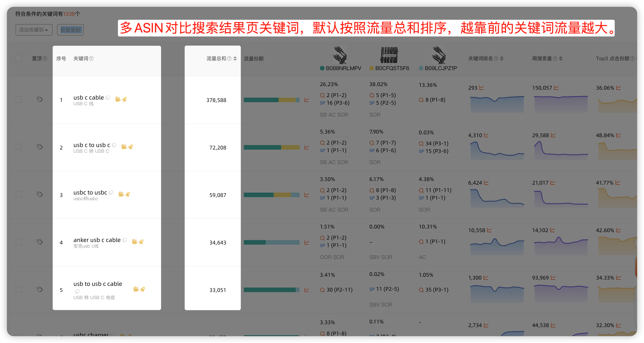
Task: Sort by 关键词排名 column arrows
Action: click(502, 58)
